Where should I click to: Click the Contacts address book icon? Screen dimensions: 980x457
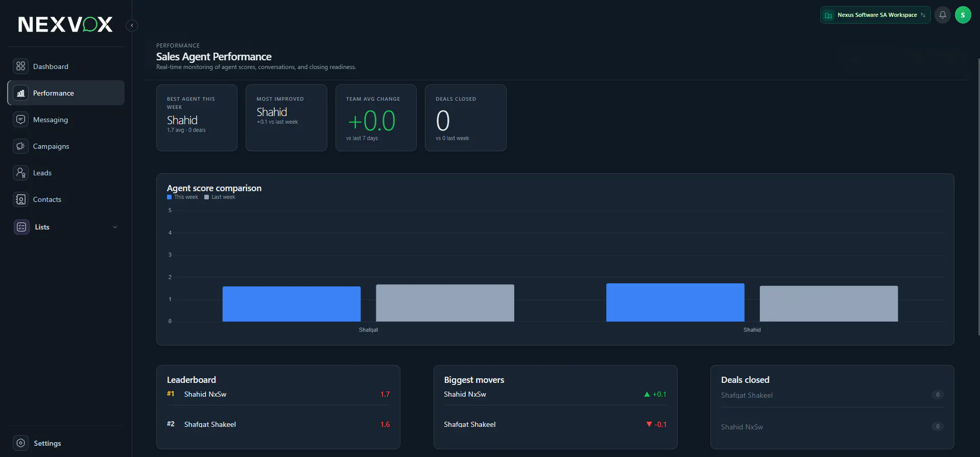tap(20, 199)
